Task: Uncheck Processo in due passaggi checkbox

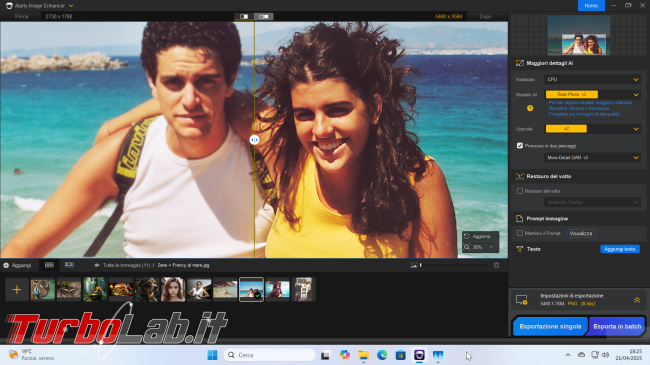Action: (519, 146)
